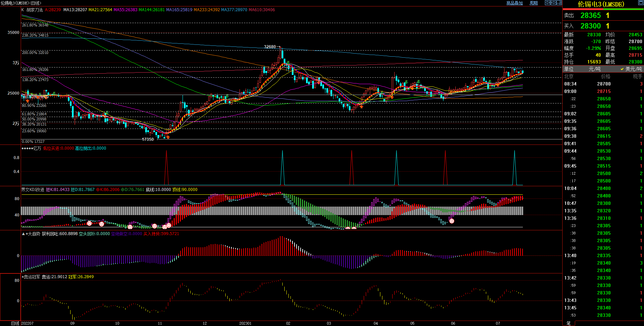Click the 卖出 sell price 28365
The width and height of the screenshot is (644, 326).
pyautogui.click(x=590, y=16)
